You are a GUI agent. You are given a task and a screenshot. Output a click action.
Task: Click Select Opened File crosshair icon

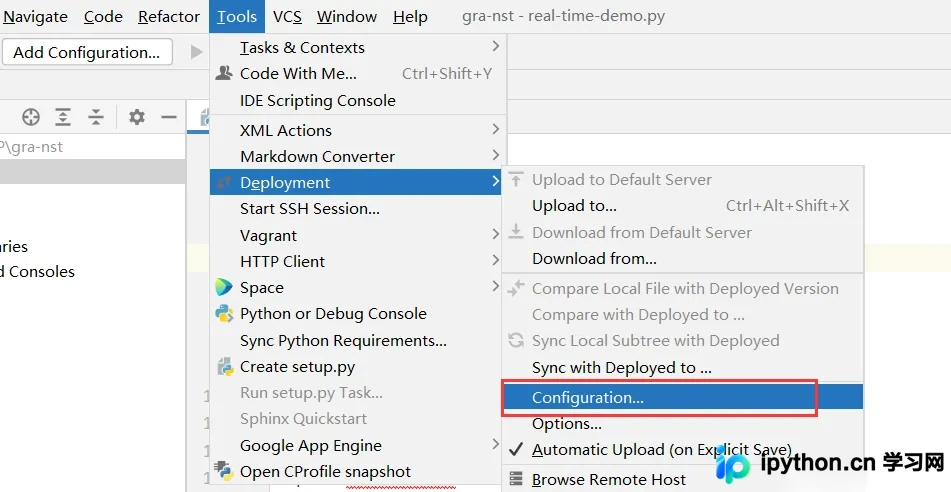(x=30, y=116)
